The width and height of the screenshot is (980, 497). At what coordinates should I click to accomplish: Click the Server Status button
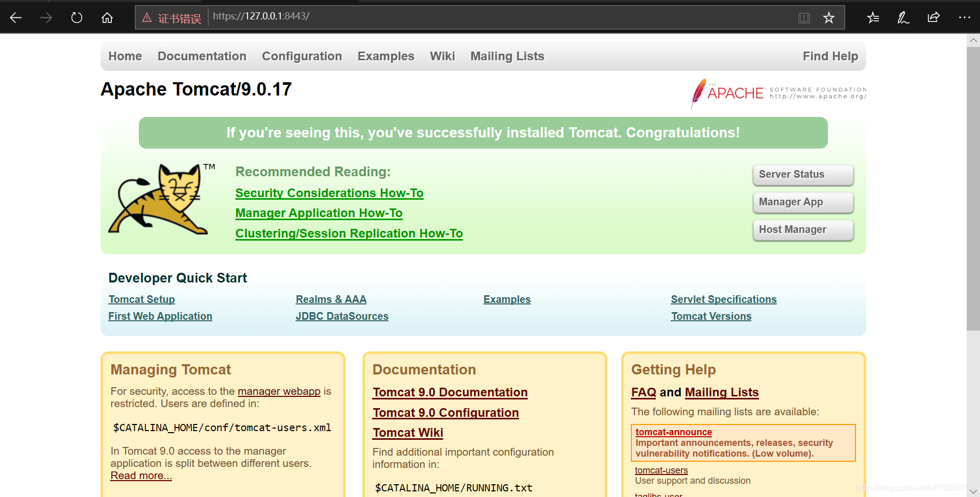(803, 175)
